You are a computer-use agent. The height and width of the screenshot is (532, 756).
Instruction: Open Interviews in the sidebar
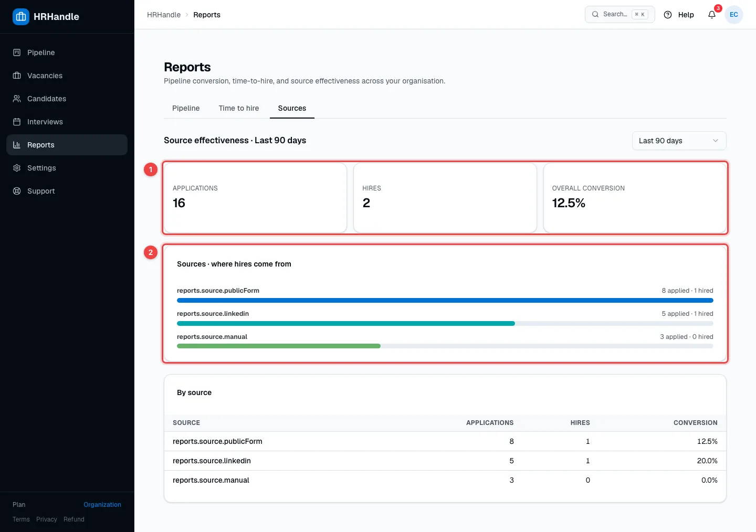[67, 122]
